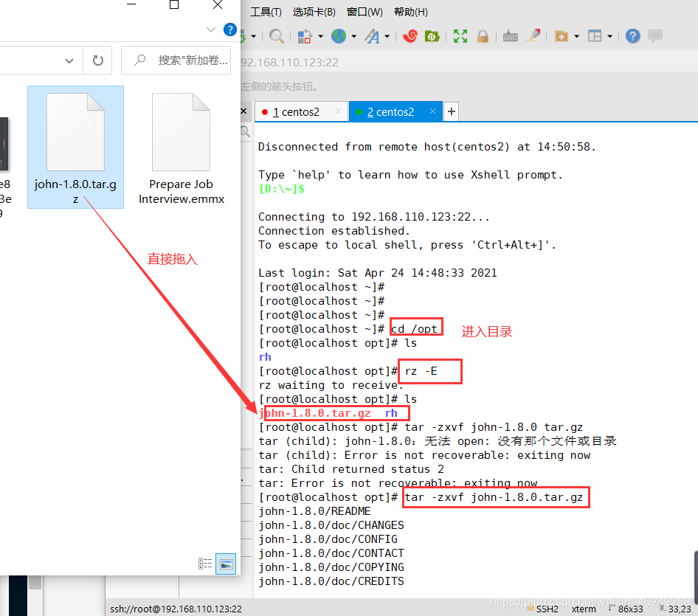This screenshot has height=616, width=698.
Task: Toggle fullscreen with green arrows icon
Action: point(460,36)
